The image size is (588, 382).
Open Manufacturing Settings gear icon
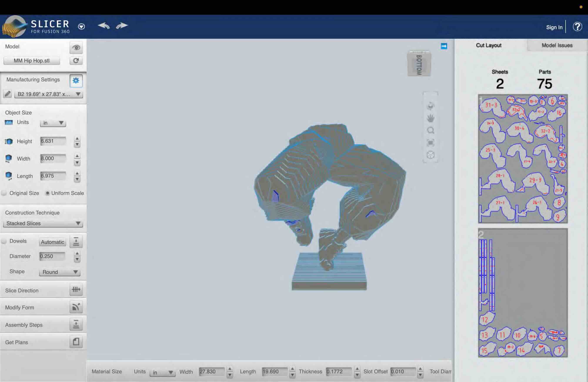76,80
